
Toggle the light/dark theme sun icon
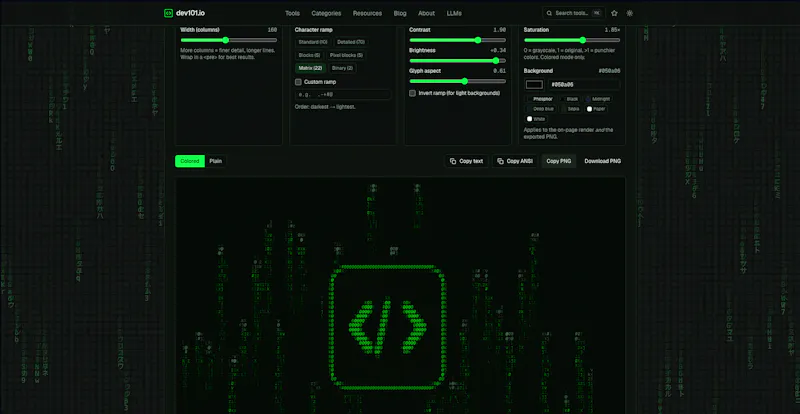pos(630,13)
